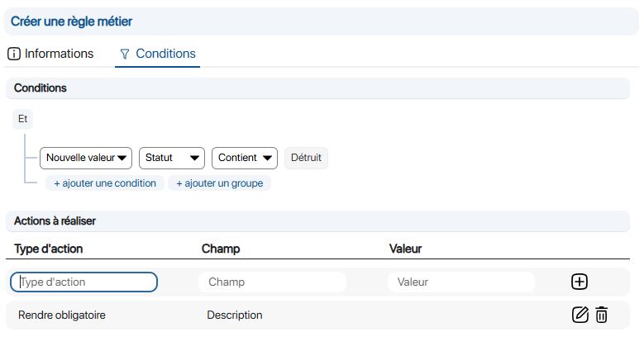Click the Valeur input field
This screenshot has height=351, width=644.
click(x=460, y=282)
